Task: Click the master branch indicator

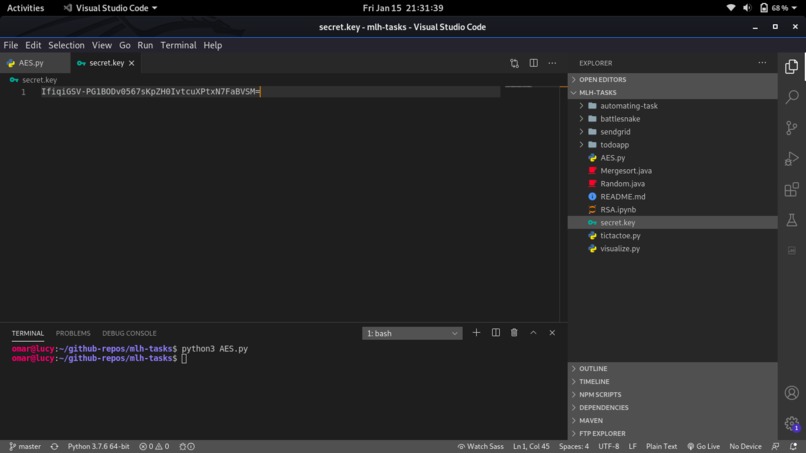Action: coord(25,446)
